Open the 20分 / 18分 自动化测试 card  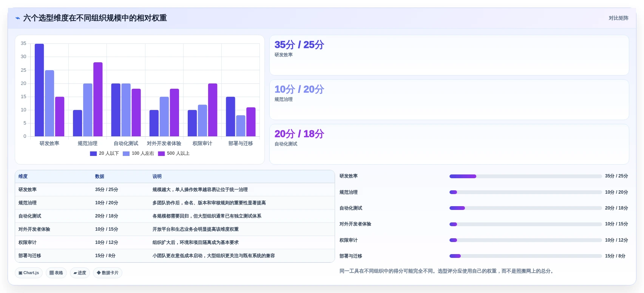[449, 144]
